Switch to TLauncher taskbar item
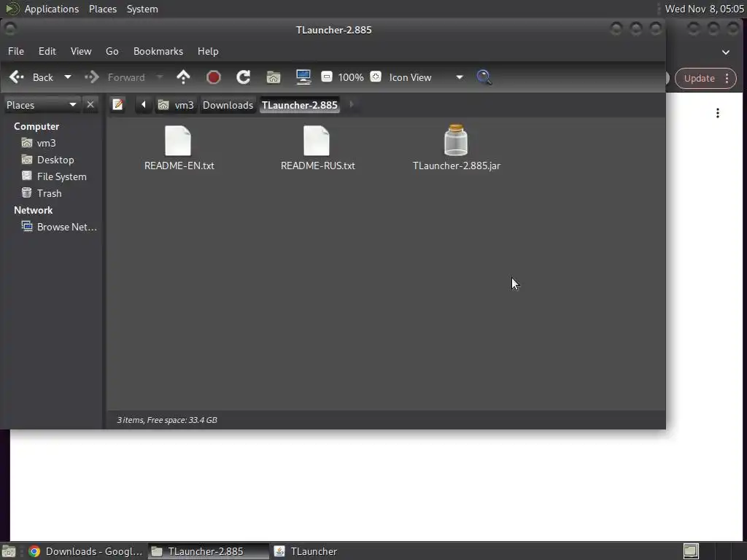 (306, 551)
